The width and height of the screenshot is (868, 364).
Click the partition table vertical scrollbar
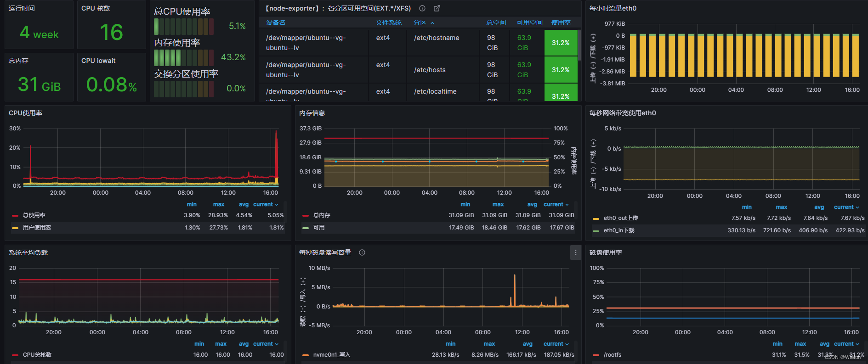click(x=579, y=45)
